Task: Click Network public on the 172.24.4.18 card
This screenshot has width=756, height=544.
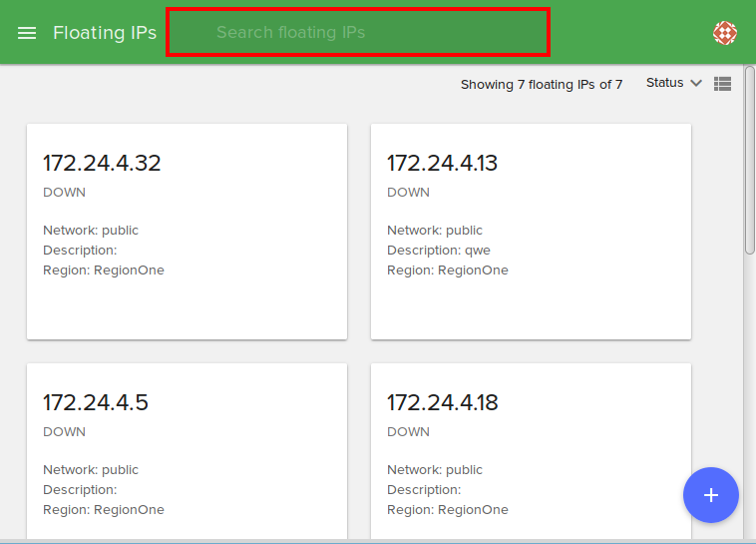Action: tap(435, 470)
